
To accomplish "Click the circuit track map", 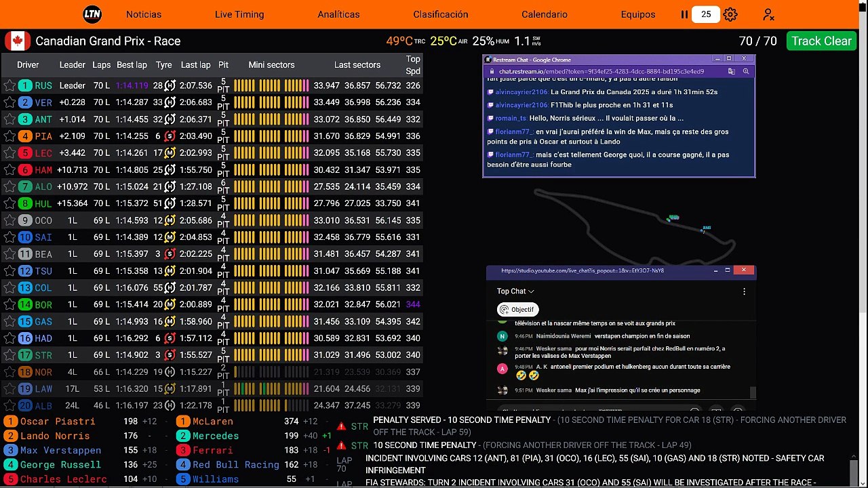I will tap(634, 227).
